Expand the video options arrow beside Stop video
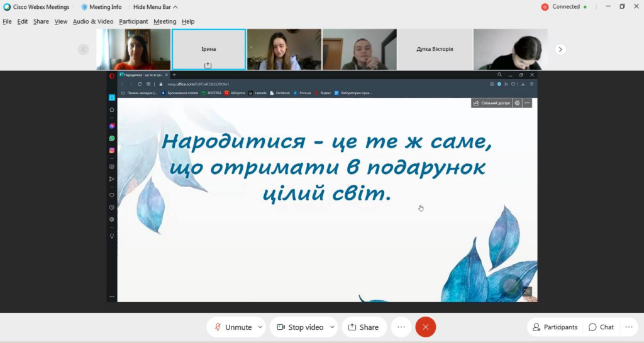This screenshot has width=644, height=343. click(332, 327)
